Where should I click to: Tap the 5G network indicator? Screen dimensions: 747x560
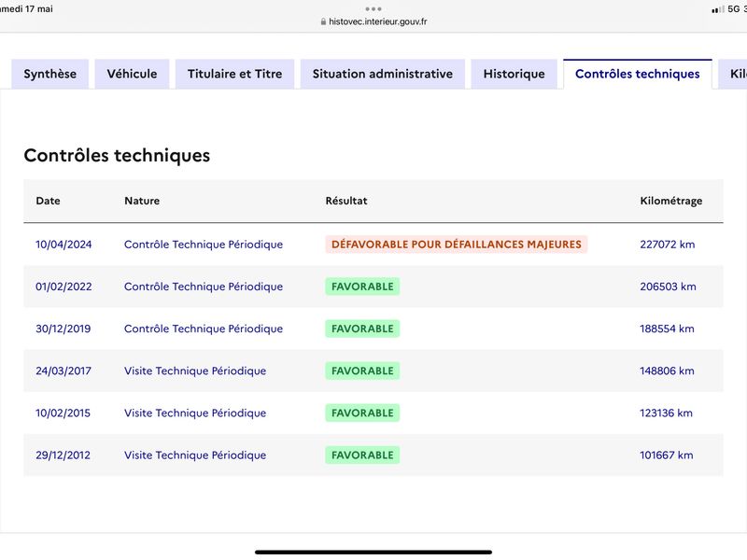[734, 9]
